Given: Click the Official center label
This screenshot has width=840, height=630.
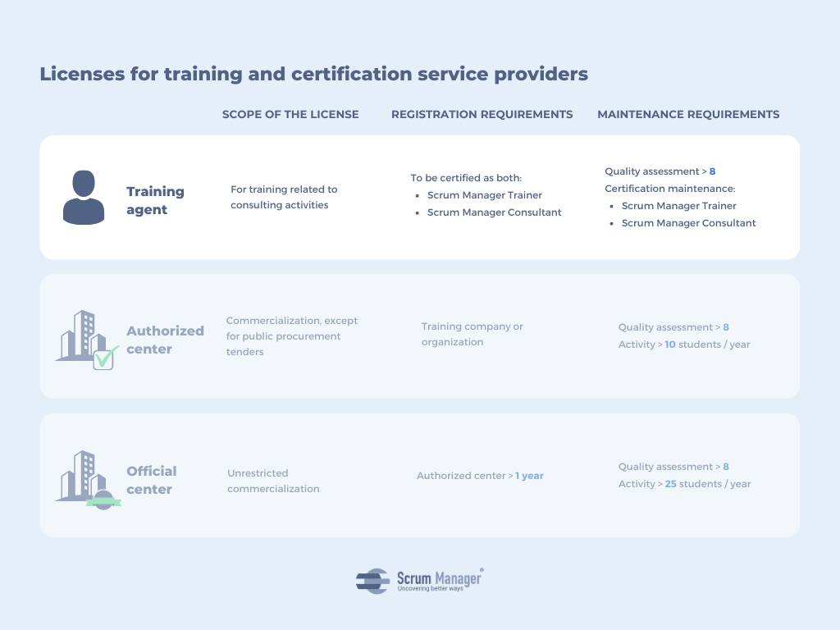Looking at the screenshot, I should pos(151,480).
